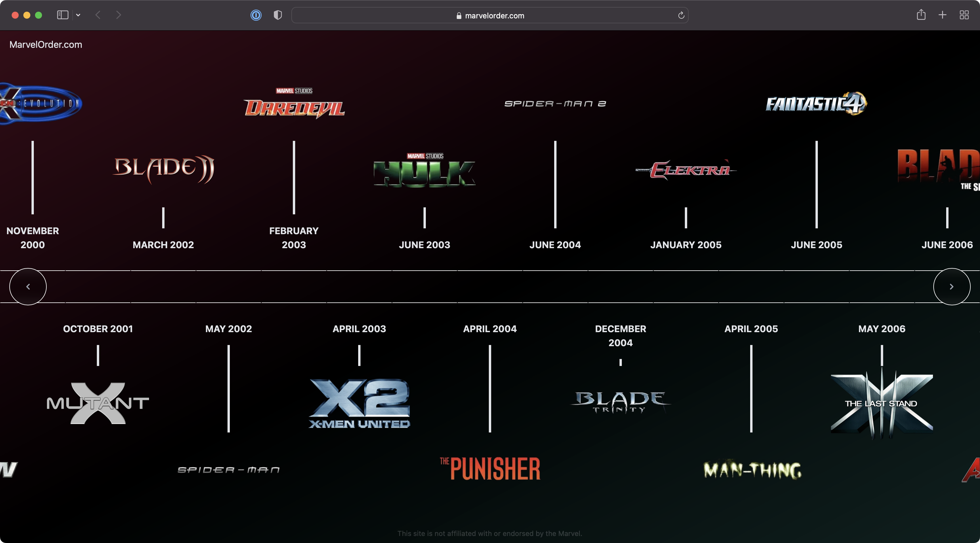Screen dimensions: 980x543
Task: Select the June 2004 date label
Action: pos(555,245)
